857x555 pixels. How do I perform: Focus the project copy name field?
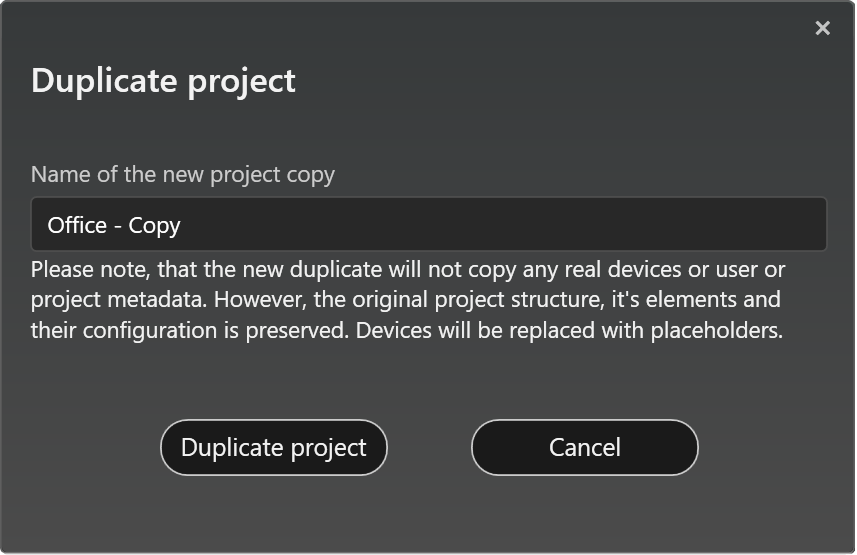click(428, 225)
